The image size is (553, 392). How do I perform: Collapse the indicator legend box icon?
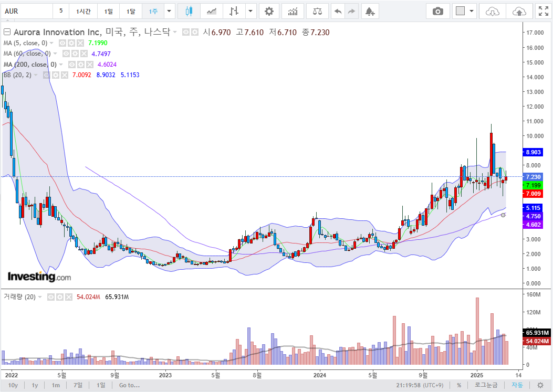[x=7, y=32]
